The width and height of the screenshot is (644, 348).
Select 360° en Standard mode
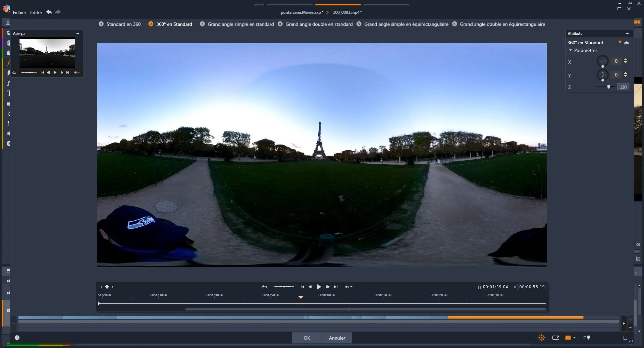[x=170, y=24]
